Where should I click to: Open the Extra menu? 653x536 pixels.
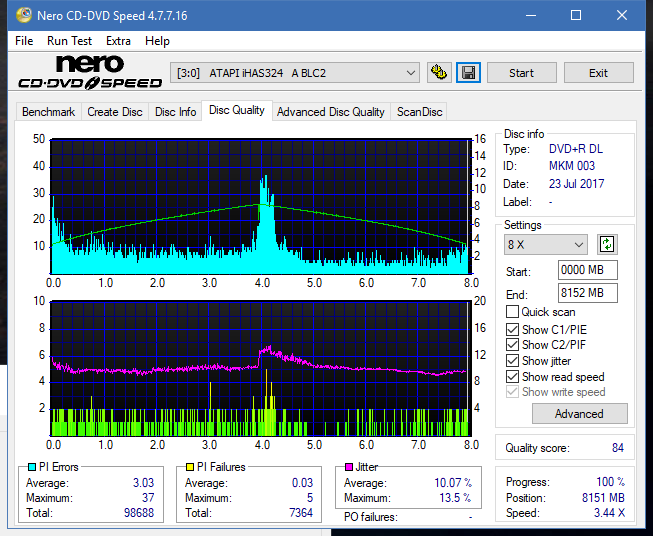click(118, 41)
